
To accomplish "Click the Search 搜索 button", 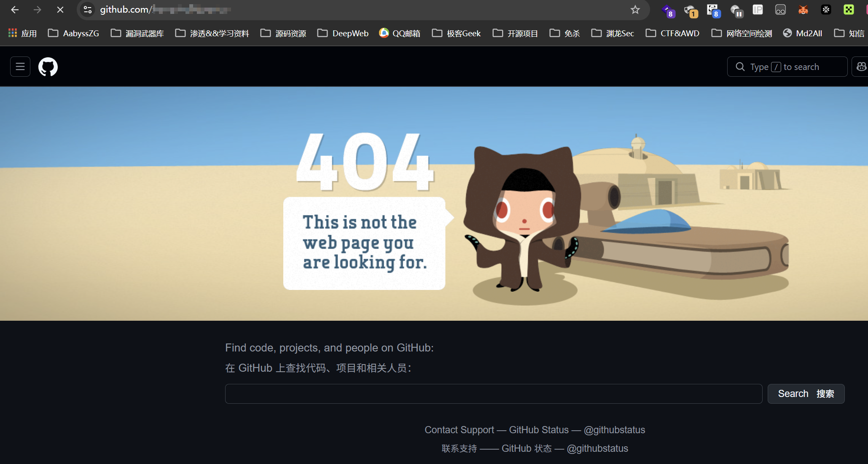I will (x=806, y=394).
